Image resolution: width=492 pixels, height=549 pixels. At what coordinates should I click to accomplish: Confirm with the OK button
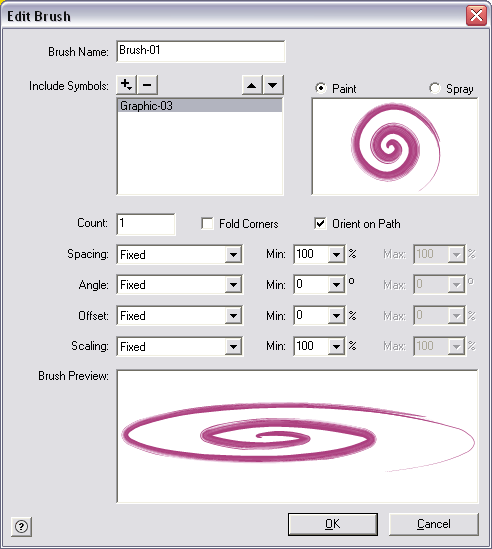333,524
